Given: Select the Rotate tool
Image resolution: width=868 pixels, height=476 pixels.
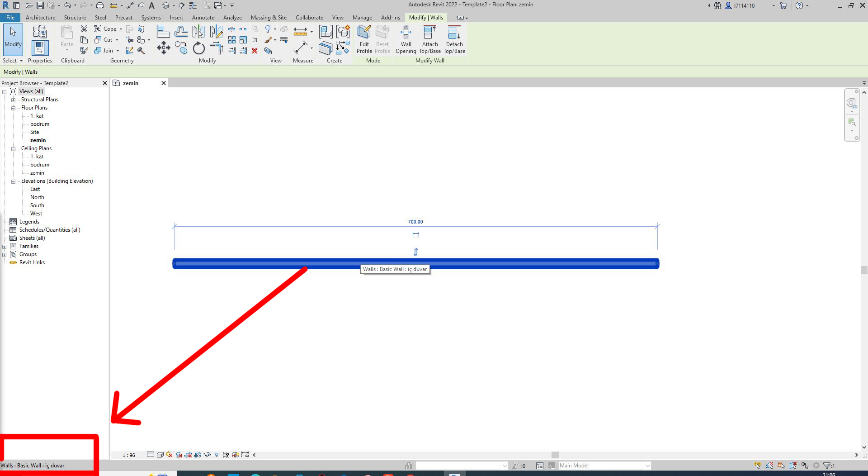Looking at the screenshot, I should (199, 48).
